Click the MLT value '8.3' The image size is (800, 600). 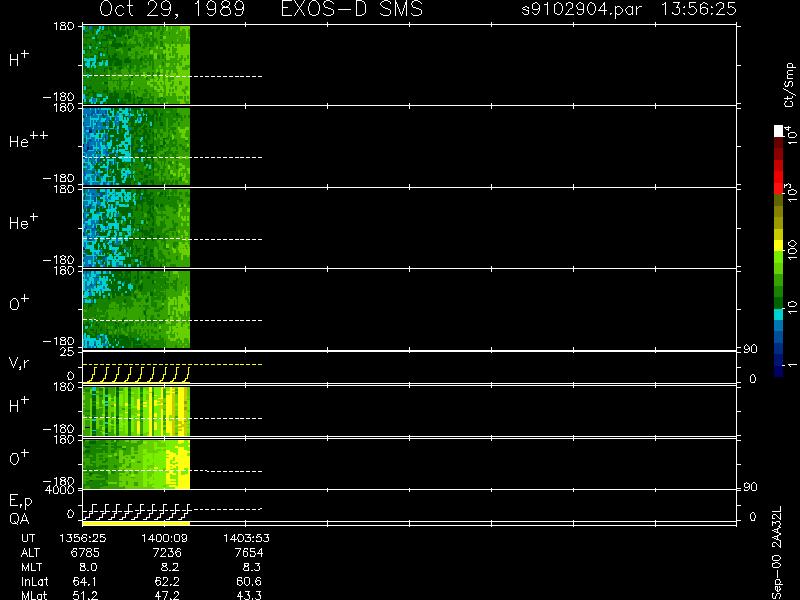[x=252, y=567]
